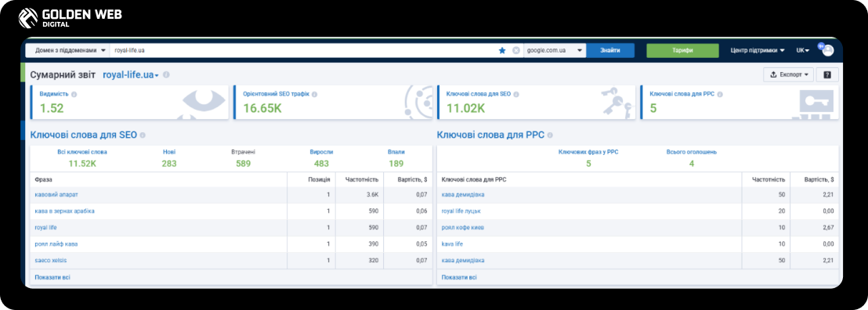Image resolution: width=868 pixels, height=310 pixels.
Task: Click info icon next to Видимість
Action: click(74, 94)
